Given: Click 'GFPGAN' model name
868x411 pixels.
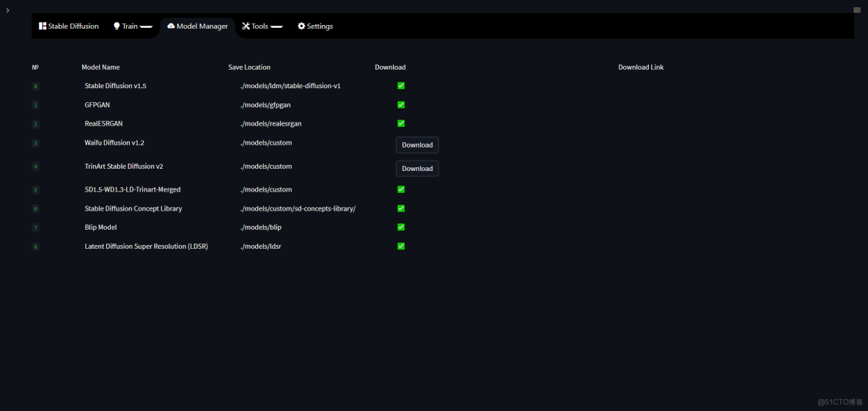Looking at the screenshot, I should point(98,105).
